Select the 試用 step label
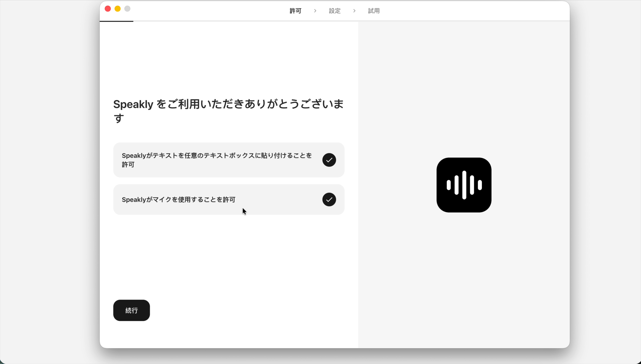This screenshot has height=364, width=641. [373, 11]
